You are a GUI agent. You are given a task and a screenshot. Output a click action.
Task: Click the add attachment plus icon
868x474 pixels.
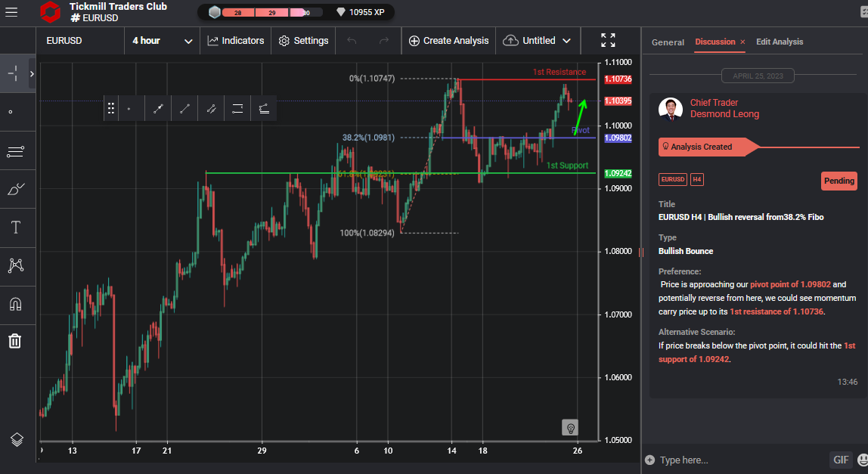point(650,460)
